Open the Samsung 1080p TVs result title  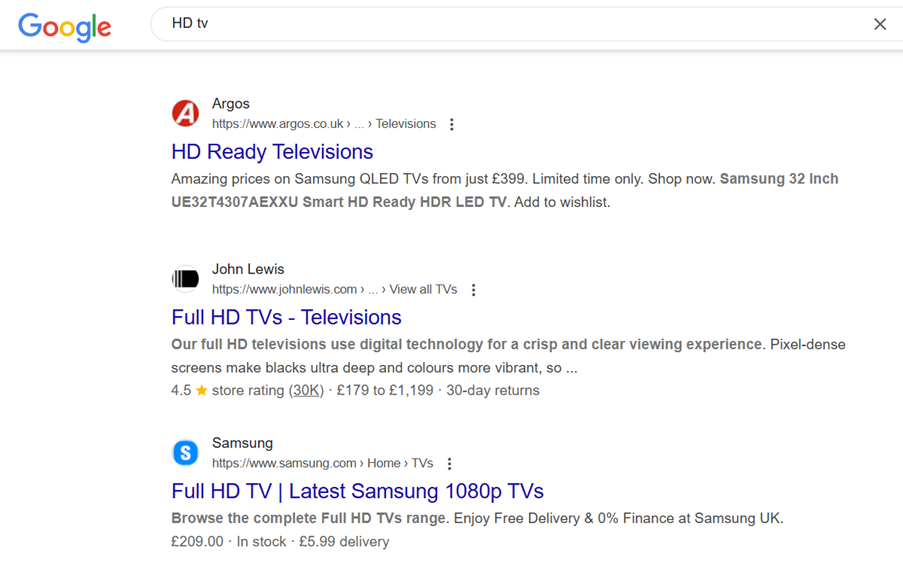pos(357,491)
